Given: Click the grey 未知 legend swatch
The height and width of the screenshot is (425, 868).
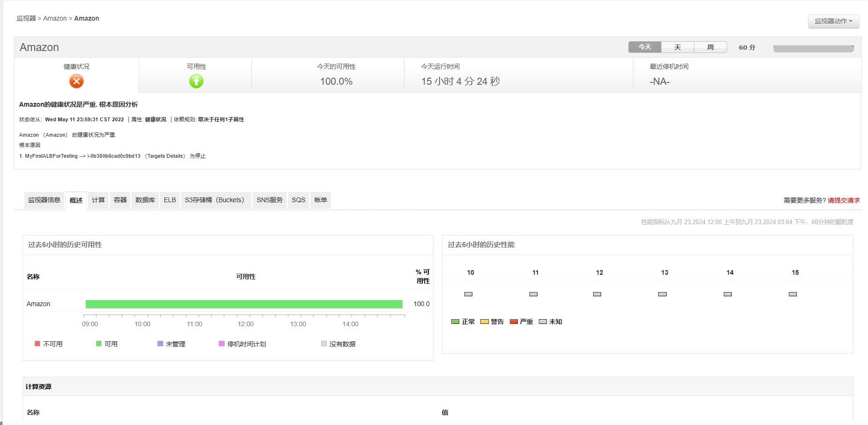Looking at the screenshot, I should point(543,322).
